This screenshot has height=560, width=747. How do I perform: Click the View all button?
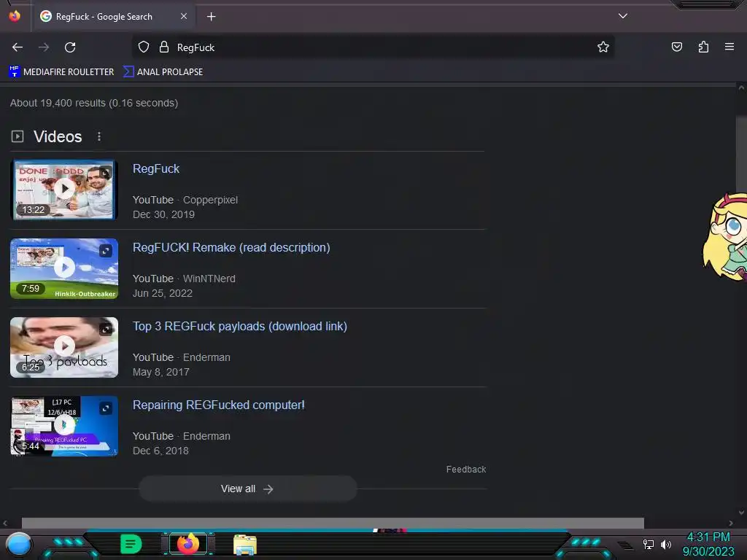pyautogui.click(x=248, y=489)
